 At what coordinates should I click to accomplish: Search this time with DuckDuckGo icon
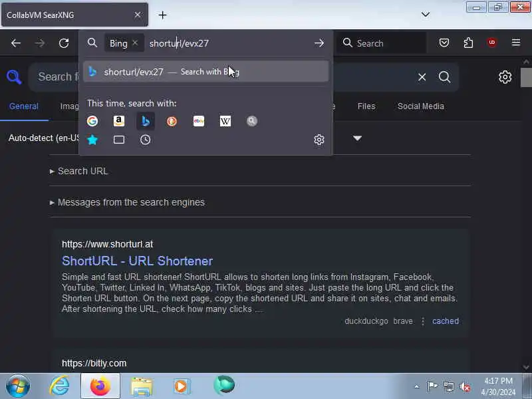(x=172, y=121)
